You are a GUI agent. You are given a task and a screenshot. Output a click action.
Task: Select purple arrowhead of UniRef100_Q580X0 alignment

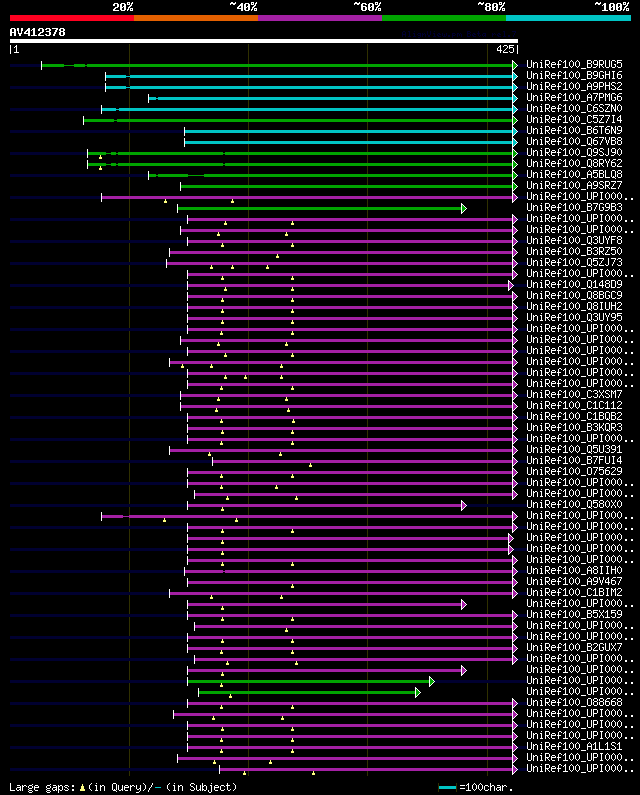point(464,505)
